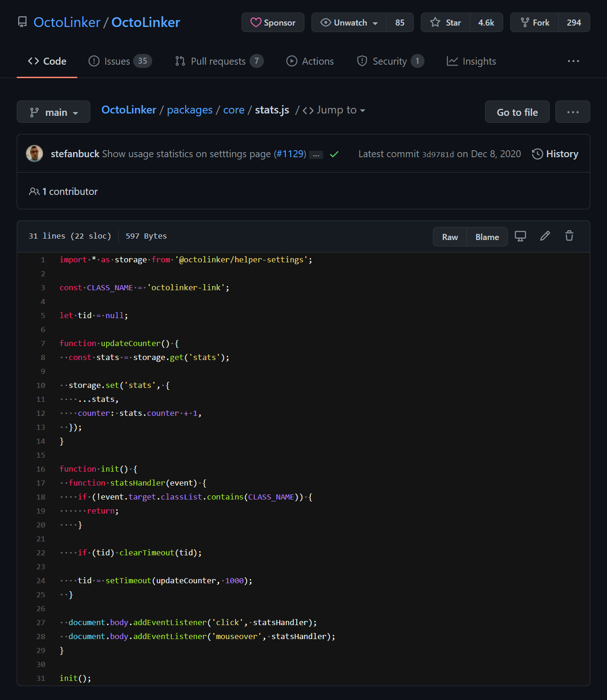Select line number 7
The image size is (607, 700).
(43, 343)
